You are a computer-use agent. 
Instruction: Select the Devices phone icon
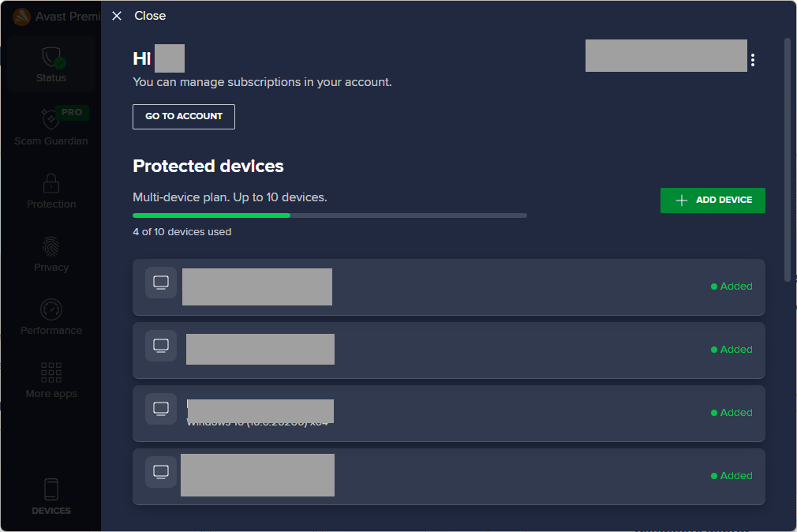(51, 489)
